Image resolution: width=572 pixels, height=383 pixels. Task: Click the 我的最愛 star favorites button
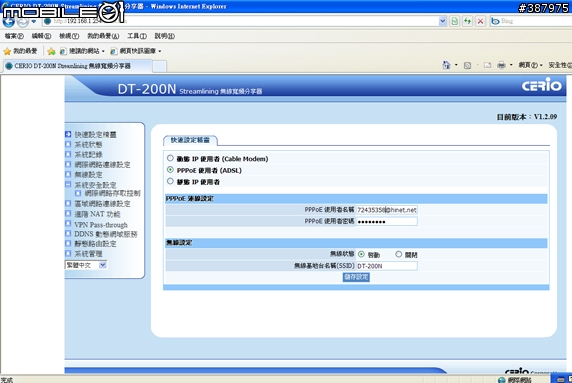coord(20,51)
